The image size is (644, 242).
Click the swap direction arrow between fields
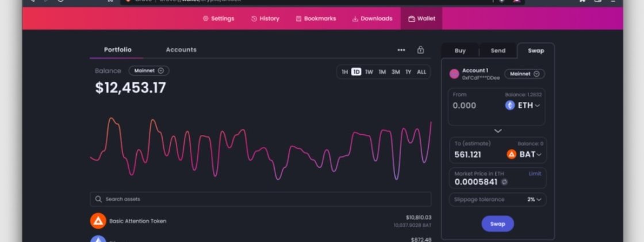coord(498,131)
